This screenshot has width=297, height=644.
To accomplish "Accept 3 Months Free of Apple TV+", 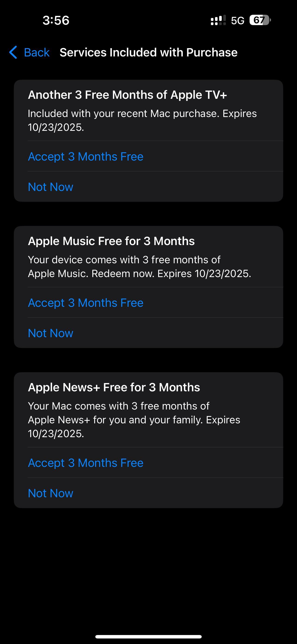I will [85, 156].
